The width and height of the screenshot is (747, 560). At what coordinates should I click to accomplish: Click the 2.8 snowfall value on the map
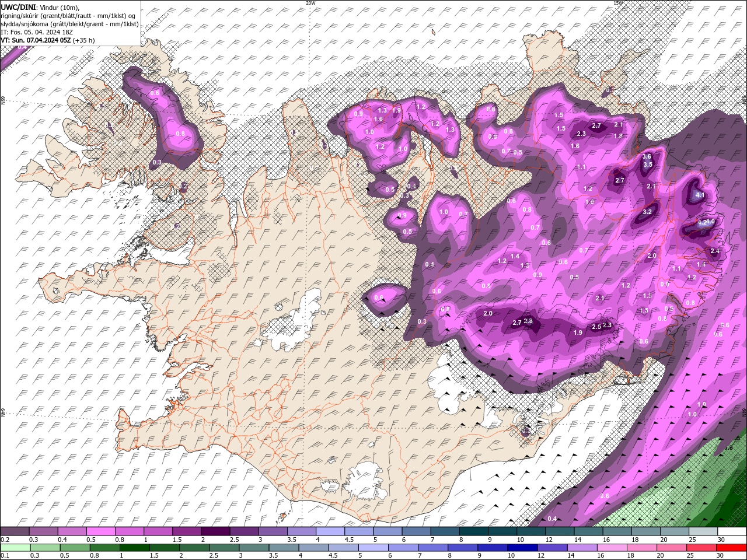tap(529, 321)
